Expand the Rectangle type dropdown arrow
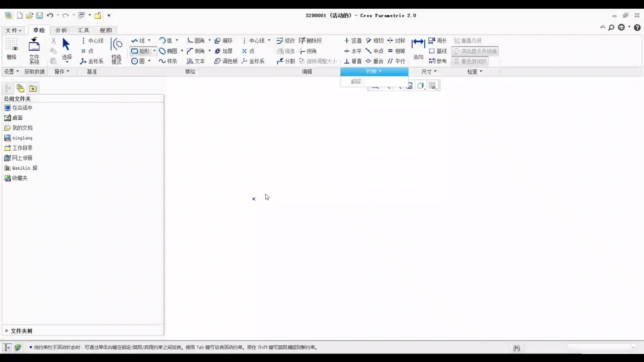This screenshot has width=644, height=362. pyautogui.click(x=154, y=51)
